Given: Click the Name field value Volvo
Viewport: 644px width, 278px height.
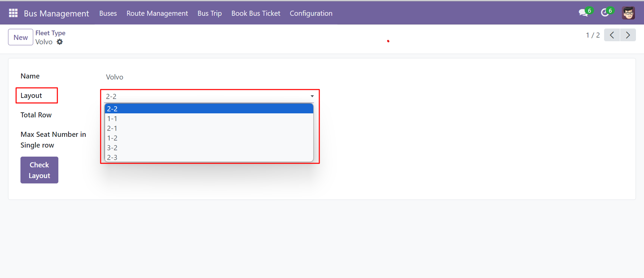Looking at the screenshot, I should coord(115,77).
